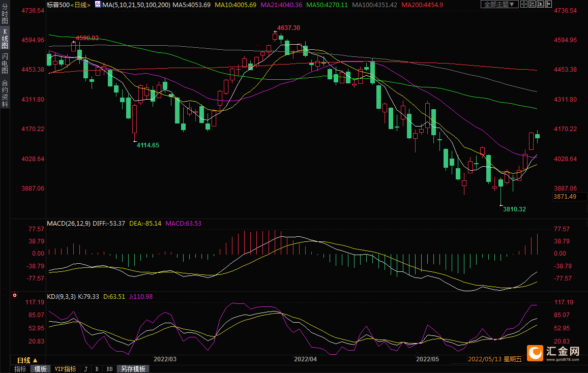The width and height of the screenshot is (588, 373).
Task: Click the 3871.49 price label on right axis
Action: tap(565, 197)
